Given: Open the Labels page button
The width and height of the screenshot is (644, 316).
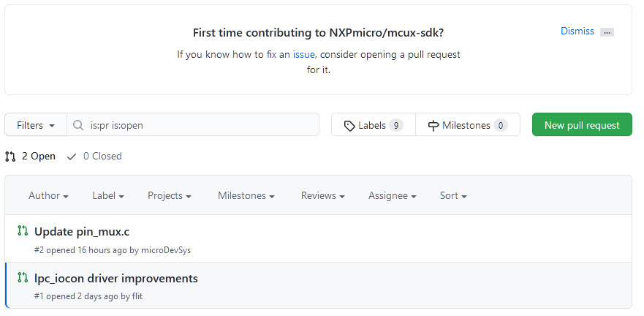Looking at the screenshot, I should point(373,125).
